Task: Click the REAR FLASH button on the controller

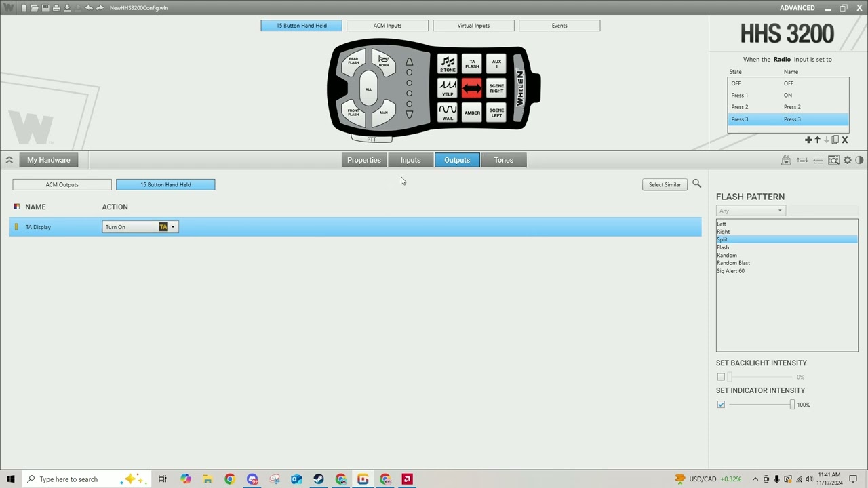Action: click(x=353, y=62)
